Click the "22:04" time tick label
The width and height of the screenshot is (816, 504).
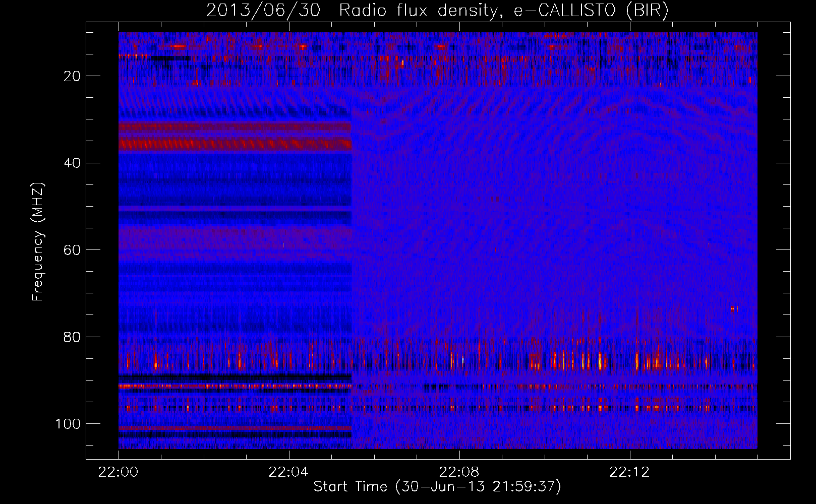click(x=288, y=472)
